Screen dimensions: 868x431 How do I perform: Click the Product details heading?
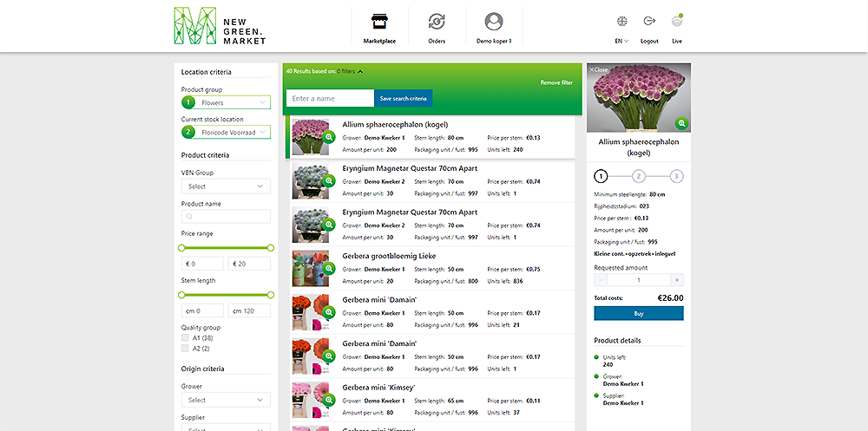[x=617, y=340]
